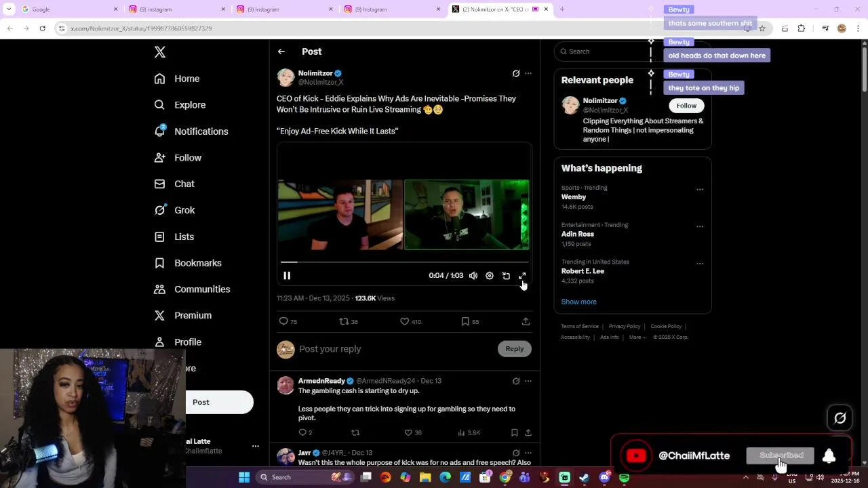Enable picture-in-picture for video
This screenshot has height=488, width=868.
click(506, 276)
